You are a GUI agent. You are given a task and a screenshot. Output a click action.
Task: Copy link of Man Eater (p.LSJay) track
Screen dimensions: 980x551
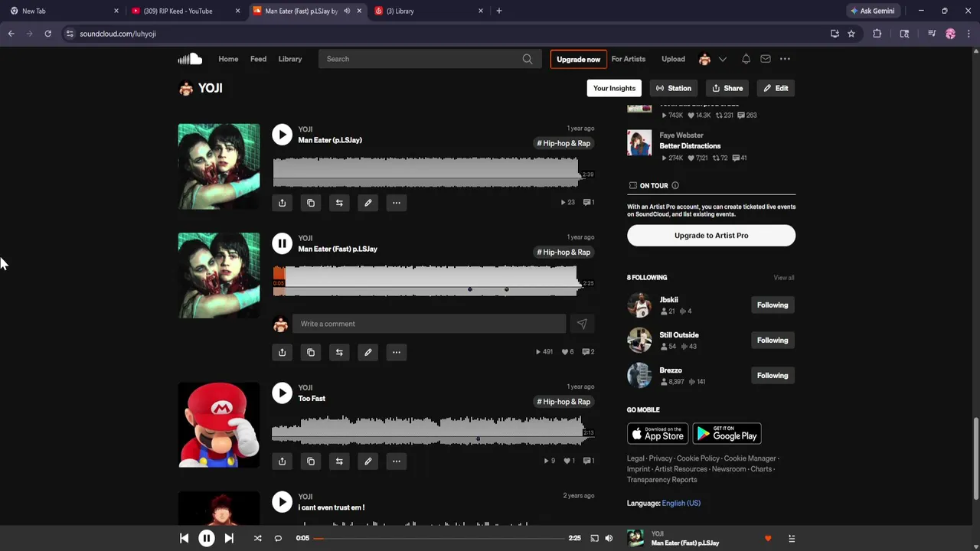coord(311,203)
